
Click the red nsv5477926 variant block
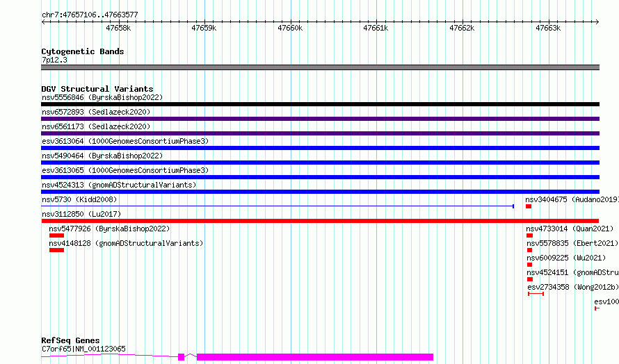coord(56,235)
